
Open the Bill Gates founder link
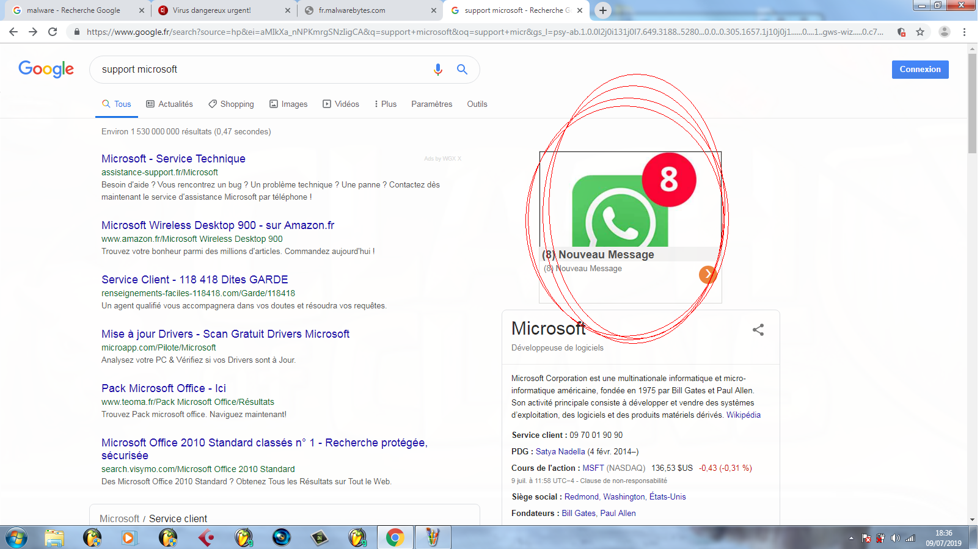pos(579,514)
